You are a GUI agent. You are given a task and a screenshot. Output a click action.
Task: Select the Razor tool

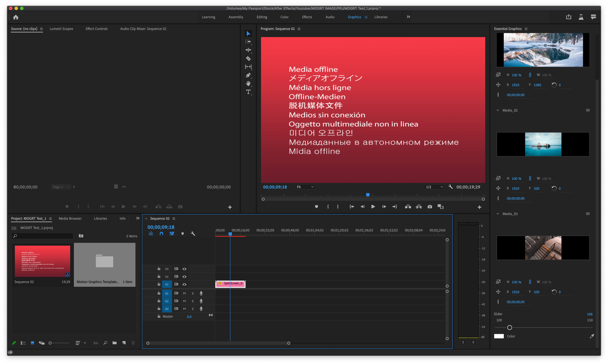(x=248, y=58)
